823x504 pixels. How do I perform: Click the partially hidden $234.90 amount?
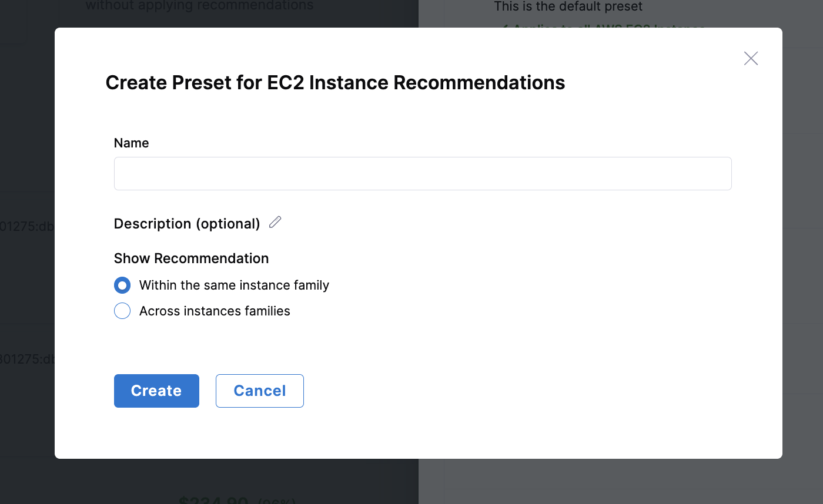pos(213,500)
